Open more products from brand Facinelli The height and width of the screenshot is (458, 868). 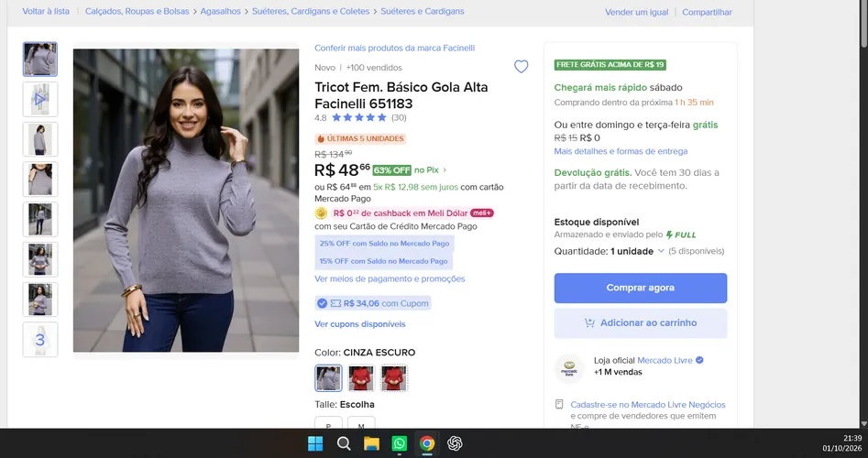395,49
